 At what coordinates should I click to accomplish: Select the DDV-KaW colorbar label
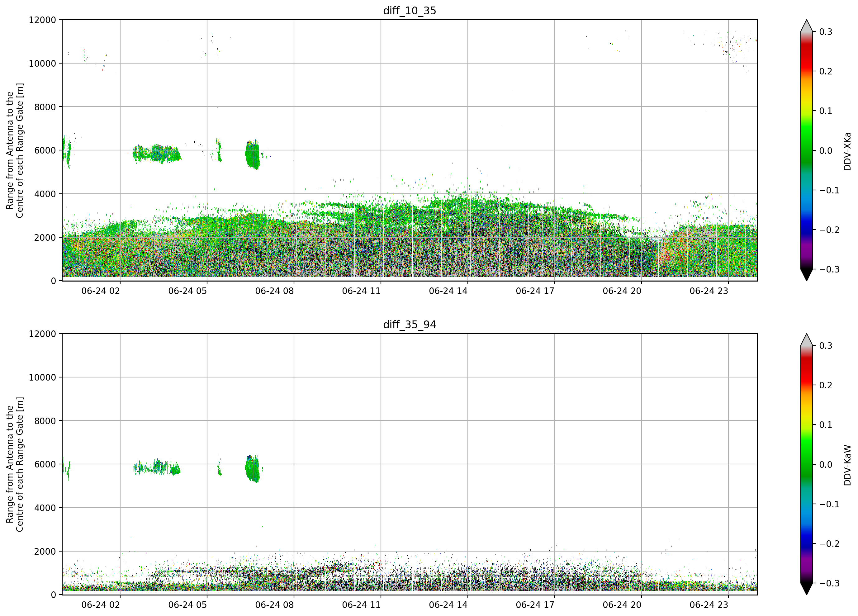pos(847,465)
